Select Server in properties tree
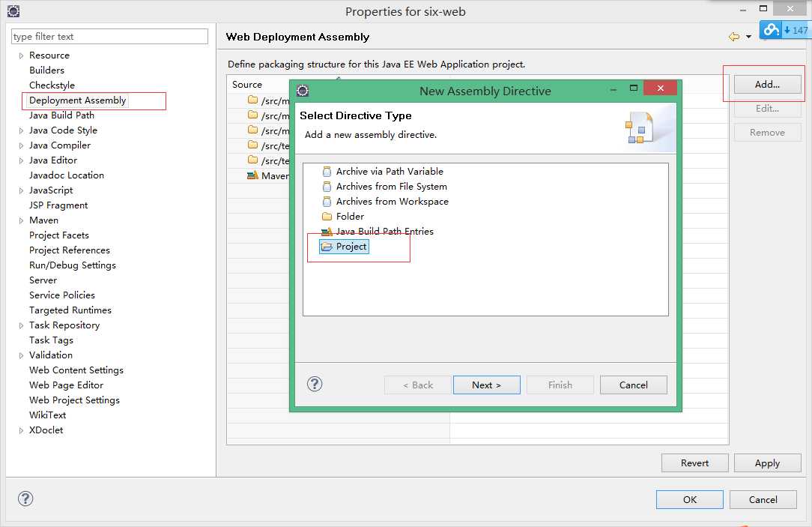This screenshot has width=812, height=527. 43,280
